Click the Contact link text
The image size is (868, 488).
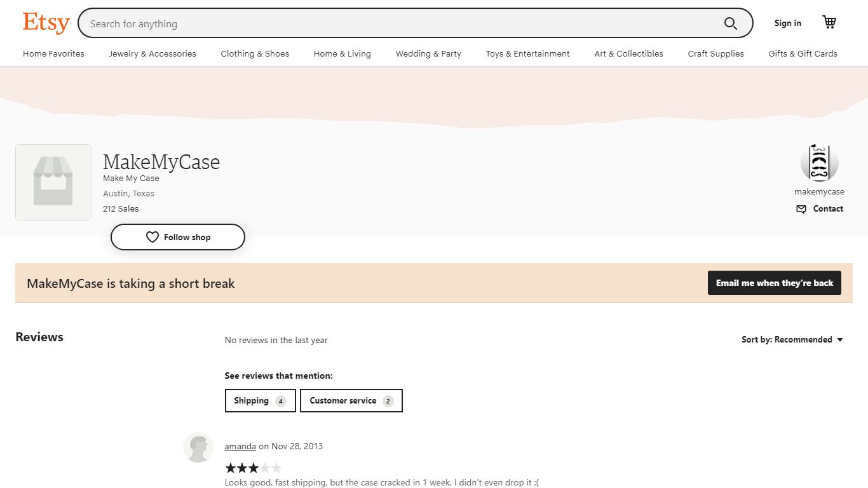828,208
